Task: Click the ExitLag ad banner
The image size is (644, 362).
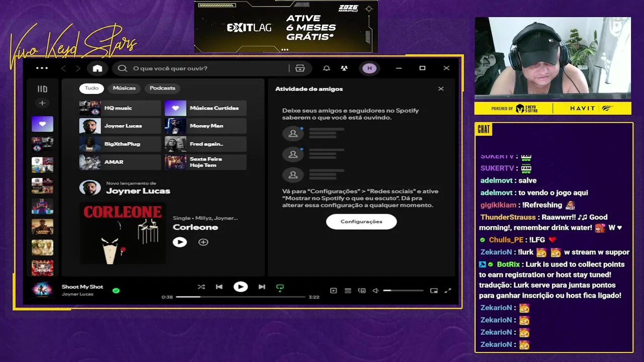Action: click(x=286, y=27)
